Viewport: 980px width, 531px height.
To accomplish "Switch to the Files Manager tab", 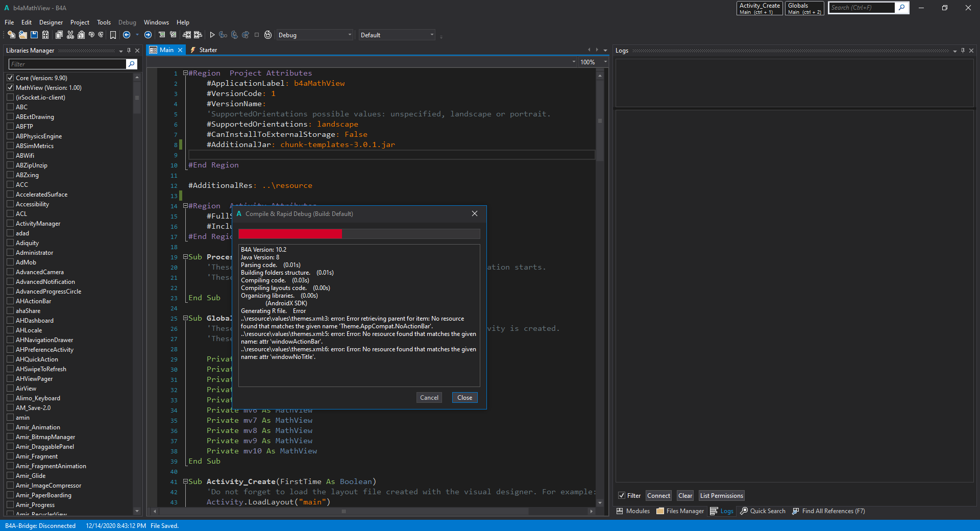I will pyautogui.click(x=680, y=511).
